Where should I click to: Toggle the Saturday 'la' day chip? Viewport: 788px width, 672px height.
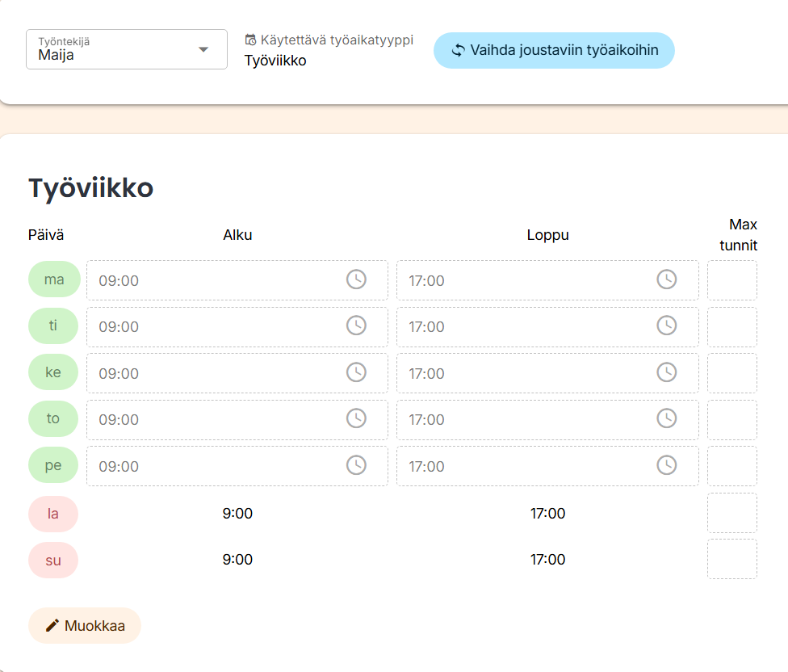click(x=53, y=514)
